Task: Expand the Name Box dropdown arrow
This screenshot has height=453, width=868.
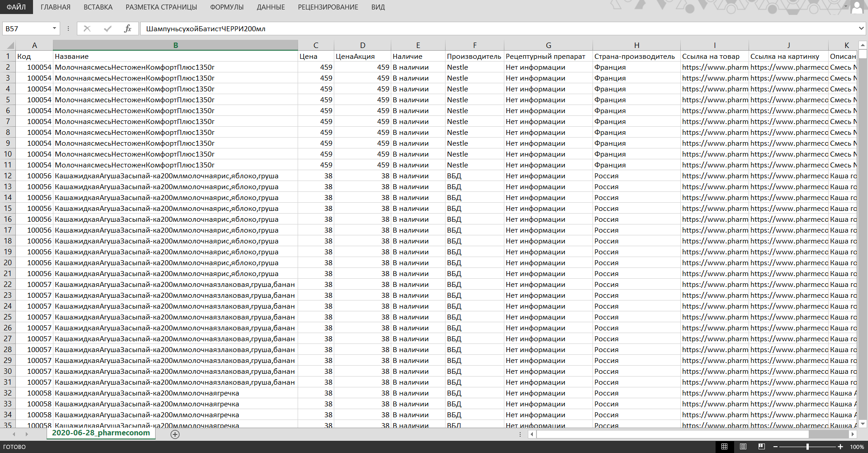Action: point(54,29)
